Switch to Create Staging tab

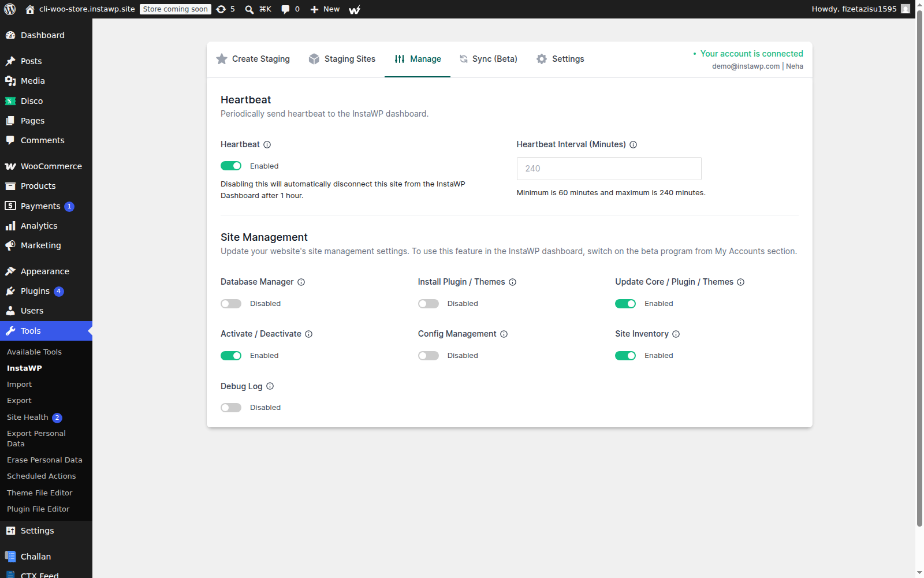click(x=253, y=59)
